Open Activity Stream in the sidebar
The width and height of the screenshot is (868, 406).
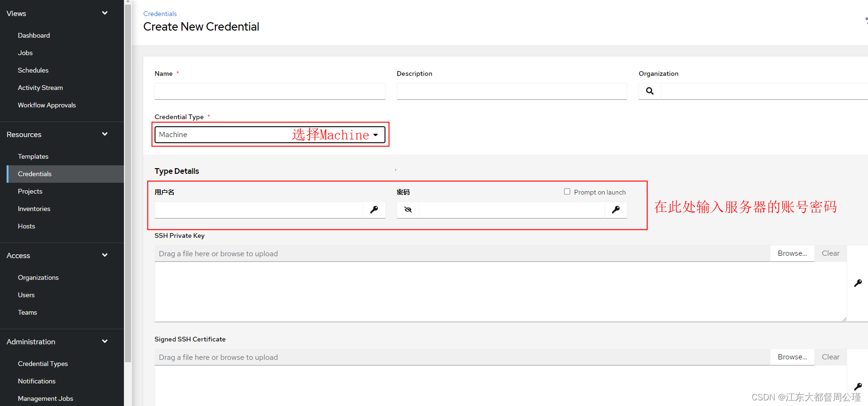click(41, 88)
